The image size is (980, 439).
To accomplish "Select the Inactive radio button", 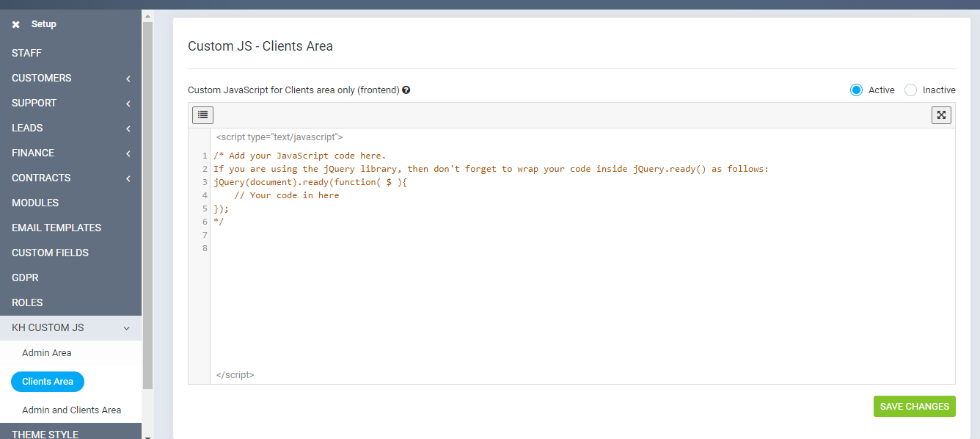I will coord(910,90).
